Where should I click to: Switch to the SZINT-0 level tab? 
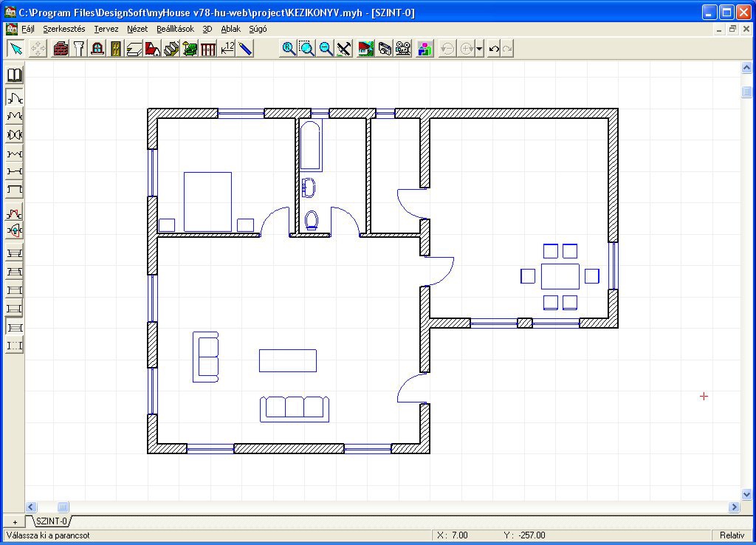click(52, 521)
